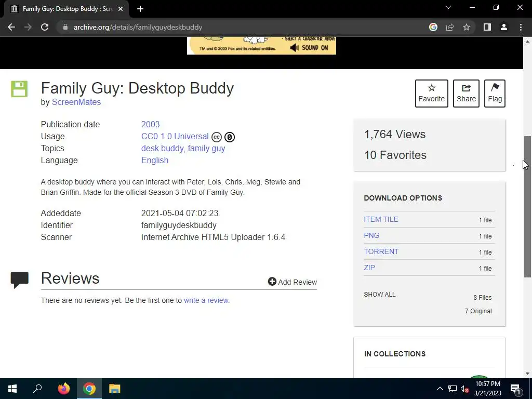
Task: Click the Share button
Action: click(466, 94)
